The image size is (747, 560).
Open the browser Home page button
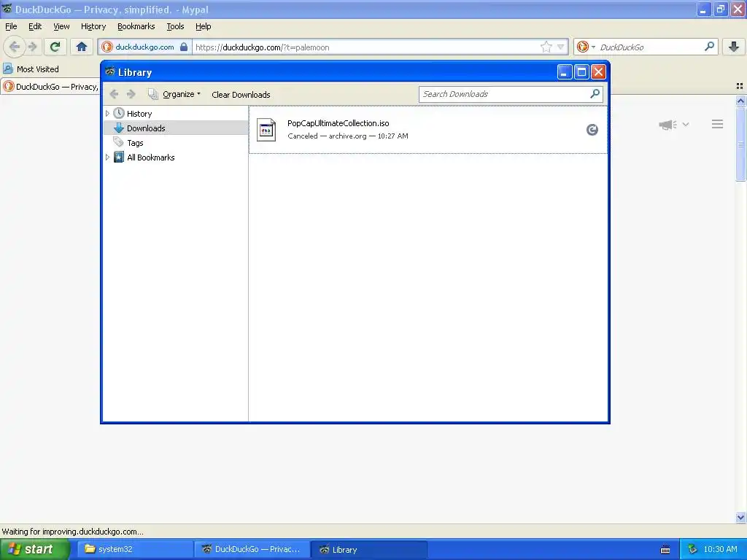point(82,47)
